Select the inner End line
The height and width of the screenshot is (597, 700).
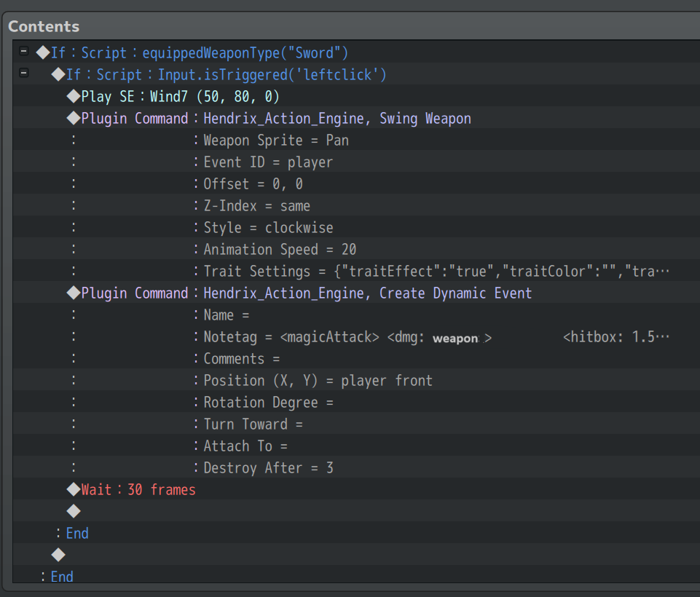tap(356, 533)
